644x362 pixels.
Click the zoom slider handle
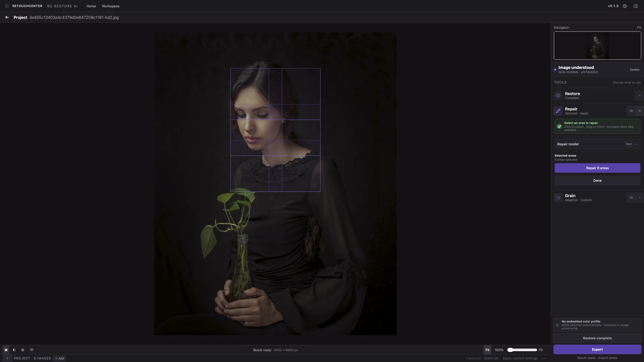[x=510, y=350]
